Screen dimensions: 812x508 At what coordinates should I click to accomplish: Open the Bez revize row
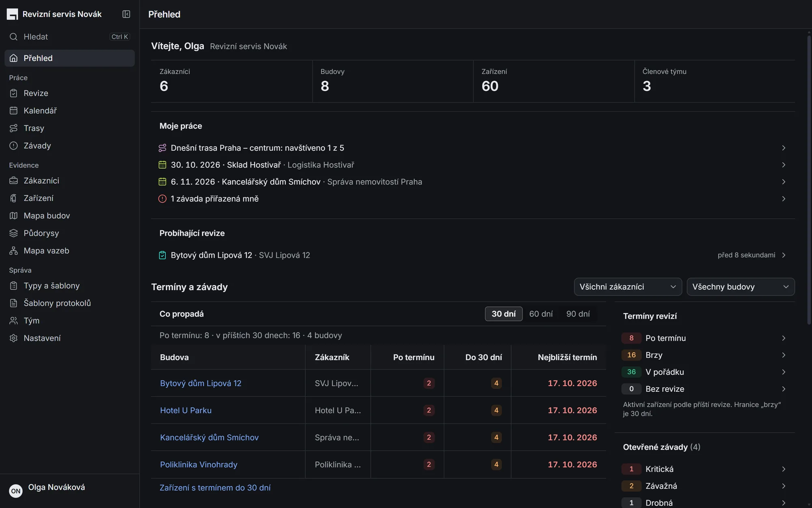[x=704, y=389]
